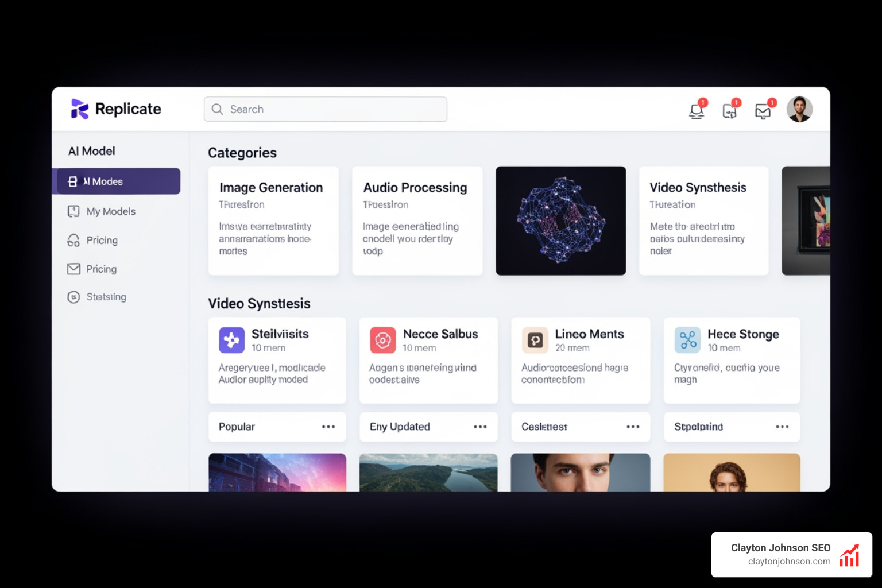
Task: Click the Hece Stonge network icon
Action: (x=687, y=340)
